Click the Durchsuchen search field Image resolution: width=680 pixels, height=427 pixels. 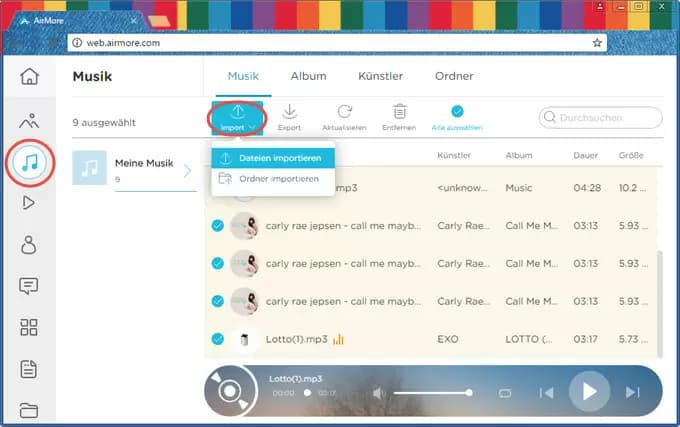[601, 118]
